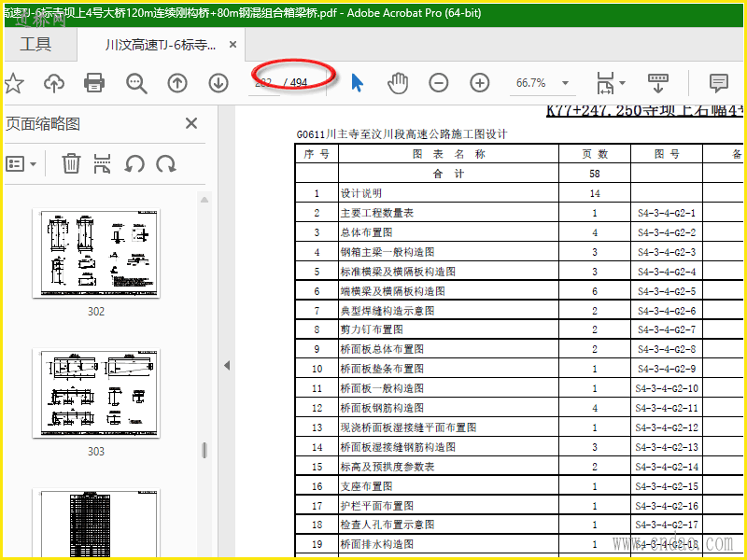Delete selected pages with trash icon

pyautogui.click(x=71, y=163)
